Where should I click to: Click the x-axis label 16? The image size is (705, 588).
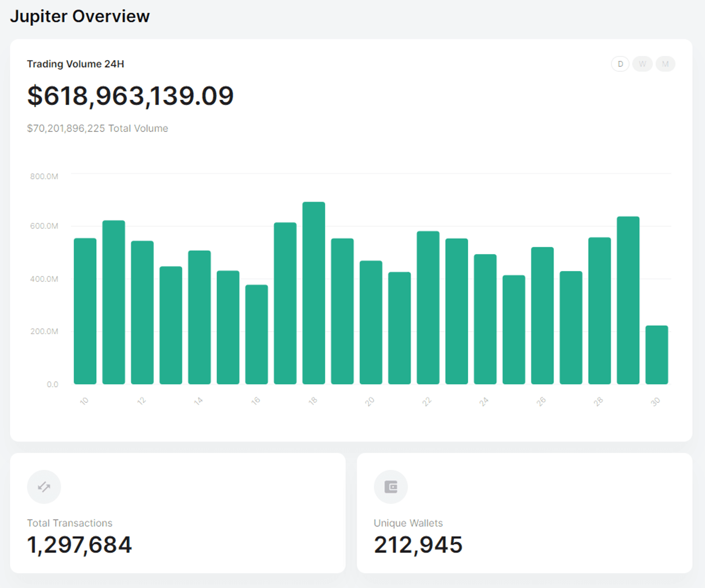click(x=256, y=401)
